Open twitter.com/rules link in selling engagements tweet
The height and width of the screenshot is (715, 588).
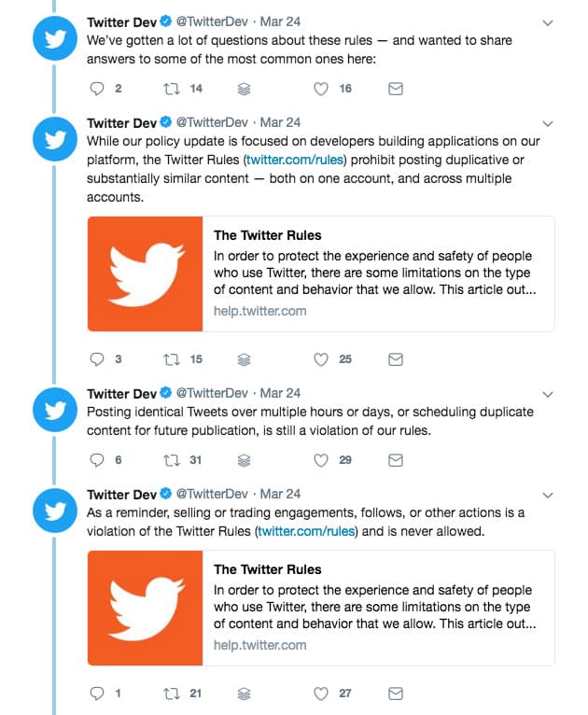(x=307, y=531)
